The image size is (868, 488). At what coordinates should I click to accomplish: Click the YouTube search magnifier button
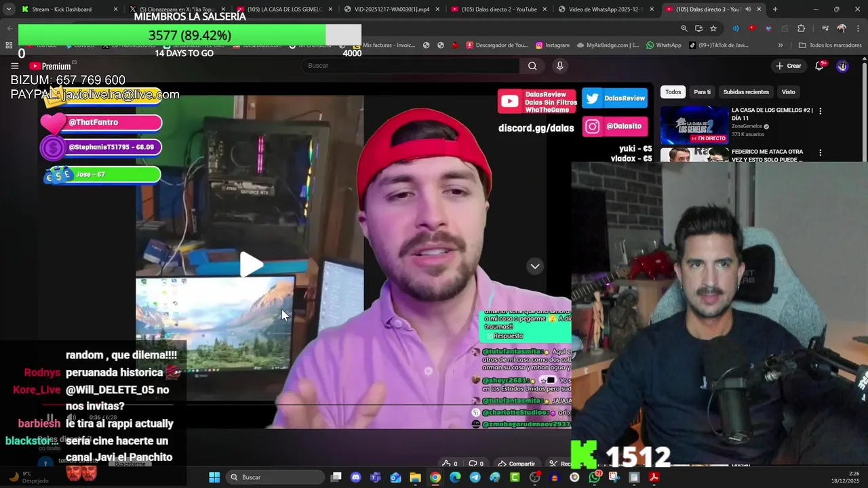pos(532,66)
